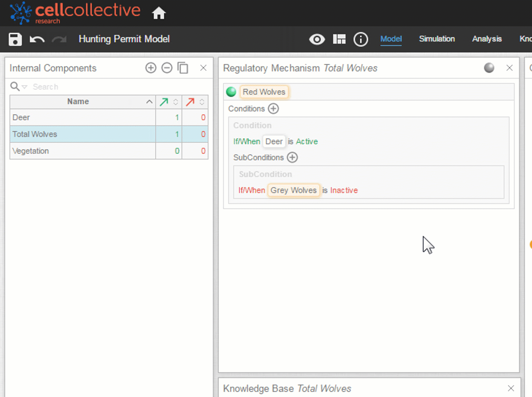This screenshot has height=397, width=532.
Task: Switch to the Analysis tab
Action: point(487,39)
